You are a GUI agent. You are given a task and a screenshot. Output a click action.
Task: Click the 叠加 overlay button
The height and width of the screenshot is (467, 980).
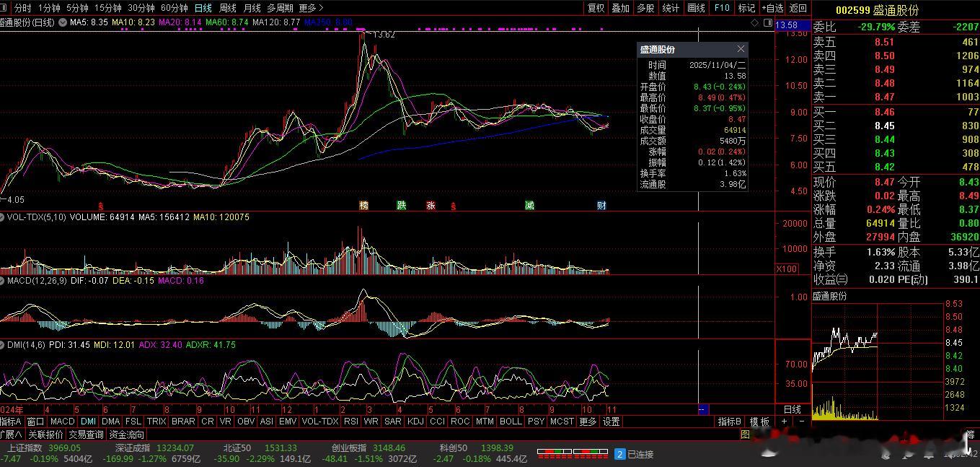620,8
